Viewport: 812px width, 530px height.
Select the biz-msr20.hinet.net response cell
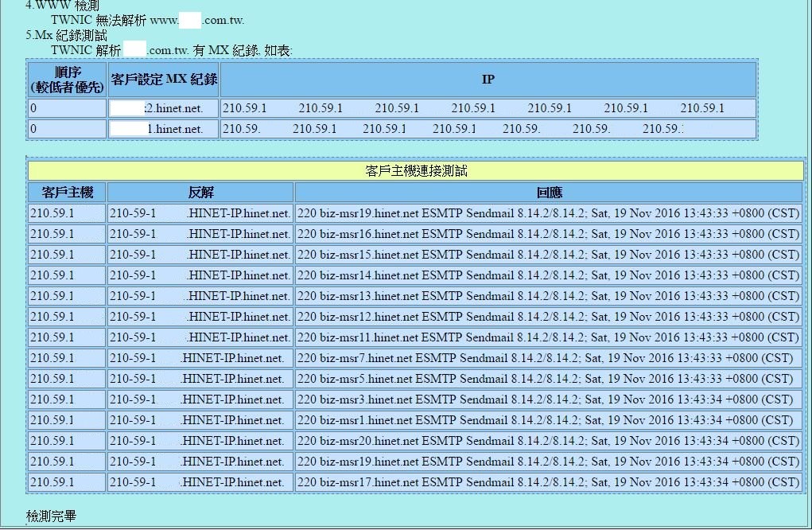[549, 441]
